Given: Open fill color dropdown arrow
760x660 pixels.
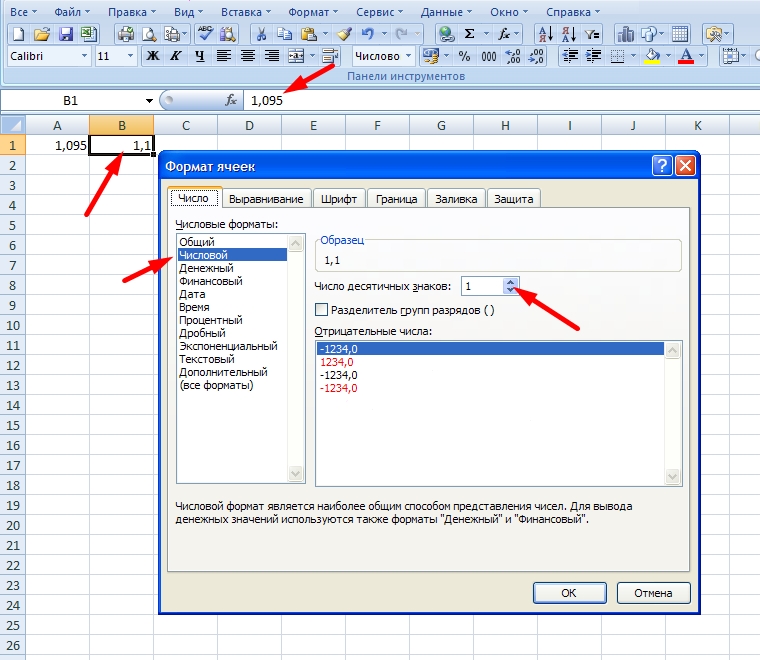Looking at the screenshot, I should click(668, 56).
